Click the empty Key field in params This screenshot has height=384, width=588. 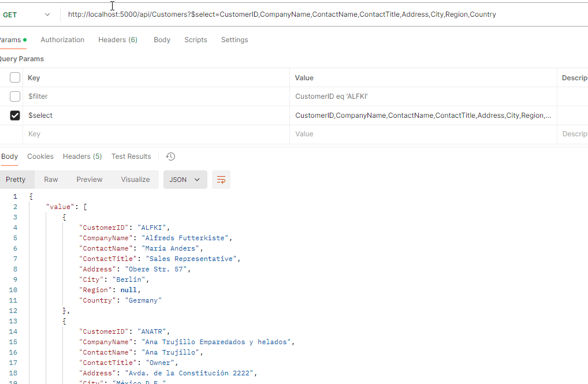[x=156, y=134]
